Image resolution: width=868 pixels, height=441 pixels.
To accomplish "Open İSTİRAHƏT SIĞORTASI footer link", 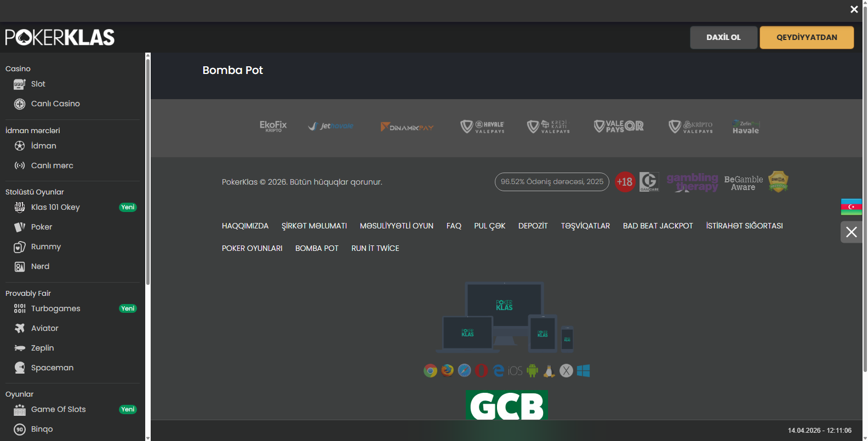I will [744, 226].
